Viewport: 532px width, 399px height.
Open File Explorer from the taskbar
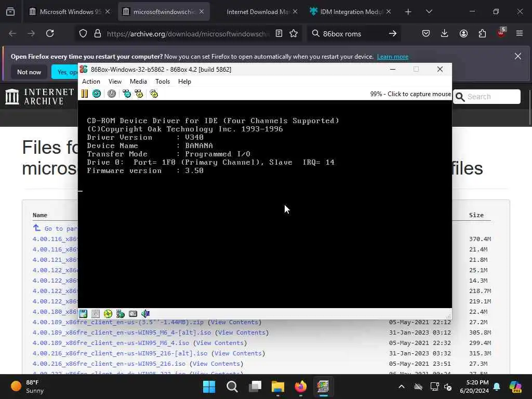pos(277,387)
